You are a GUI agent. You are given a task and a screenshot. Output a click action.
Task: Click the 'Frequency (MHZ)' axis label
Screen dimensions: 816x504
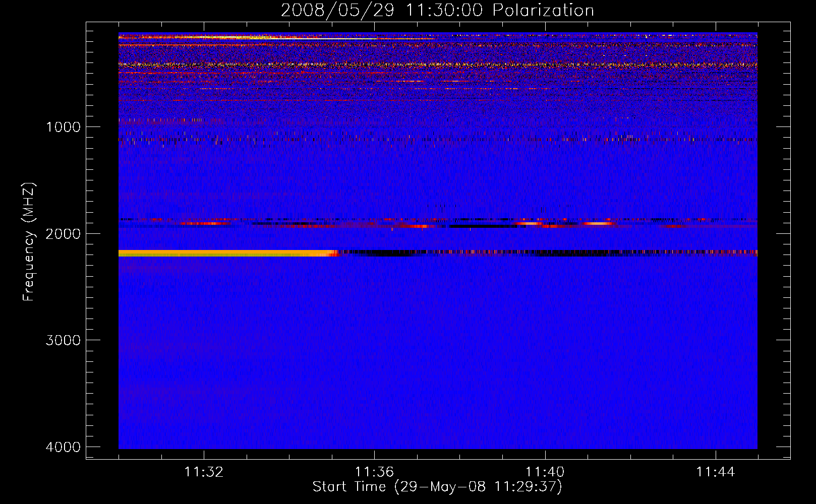[29, 242]
